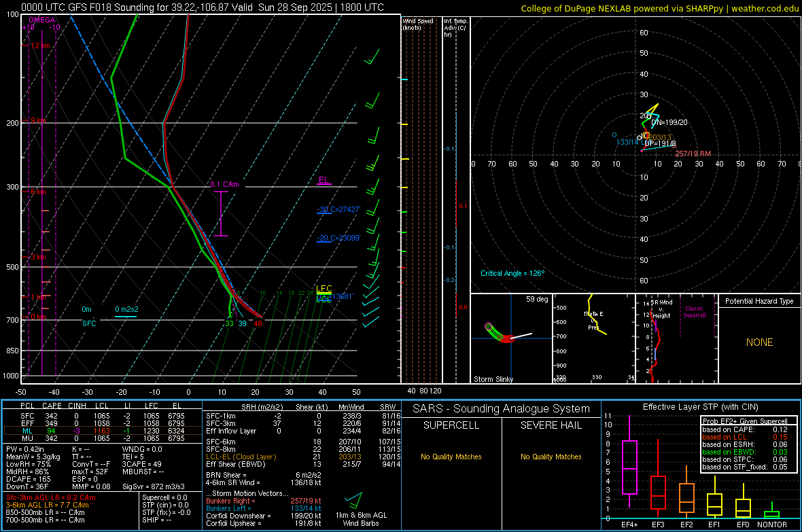Click the 'OMEGA' label on the Skew-T
The image size is (802, 532).
42,20
